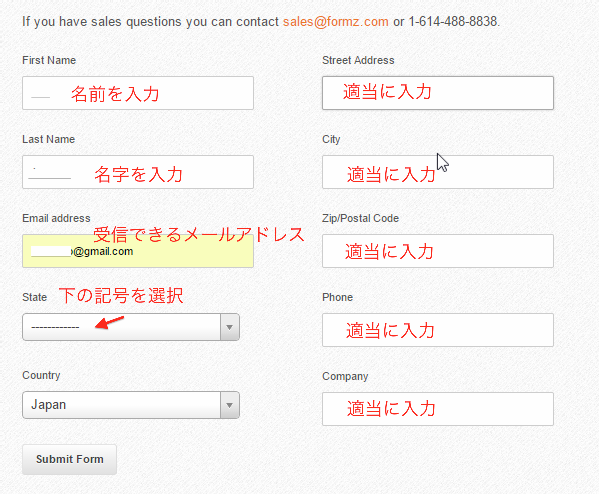The height and width of the screenshot is (495, 599).
Task: Select the Zip/Postal Code field
Action: click(x=438, y=251)
